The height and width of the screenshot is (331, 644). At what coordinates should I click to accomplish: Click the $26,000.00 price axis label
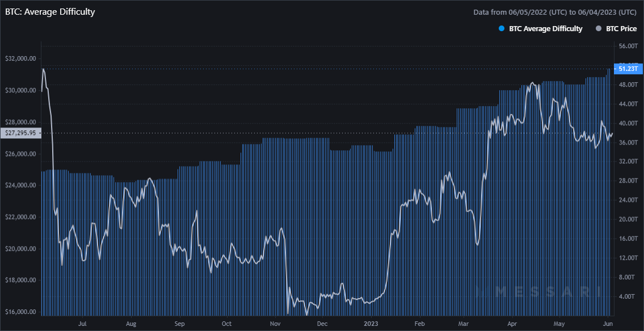[x=20, y=154]
